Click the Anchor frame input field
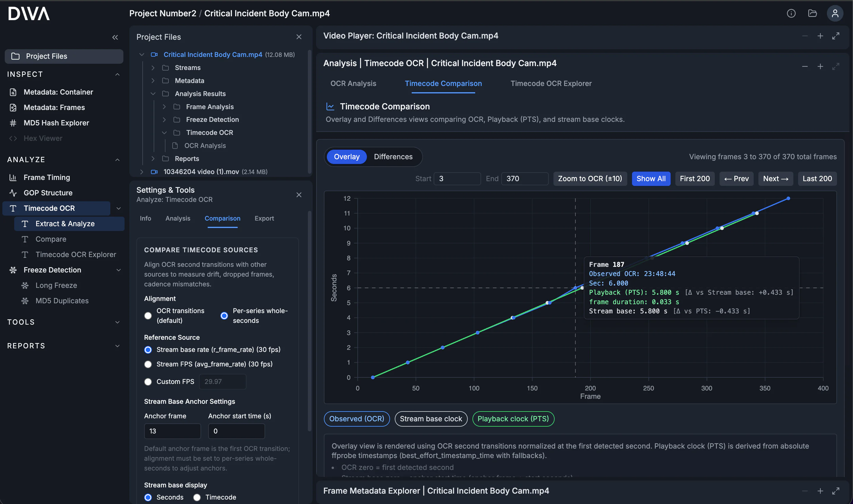853x504 pixels. [x=172, y=431]
